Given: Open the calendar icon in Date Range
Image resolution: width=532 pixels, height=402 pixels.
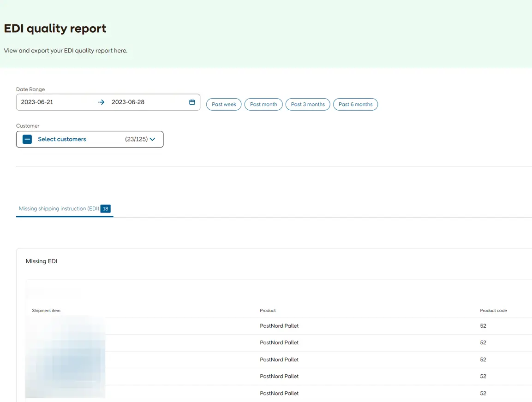Looking at the screenshot, I should pyautogui.click(x=192, y=102).
